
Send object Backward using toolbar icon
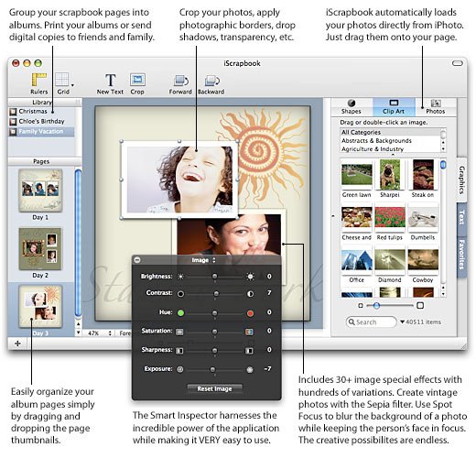point(211,84)
